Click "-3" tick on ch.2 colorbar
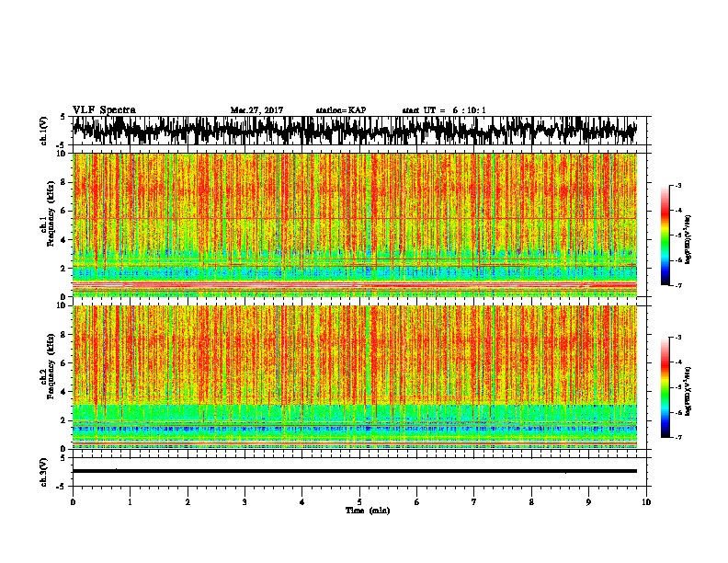Viewport: 728px width, 563px height. click(x=677, y=338)
